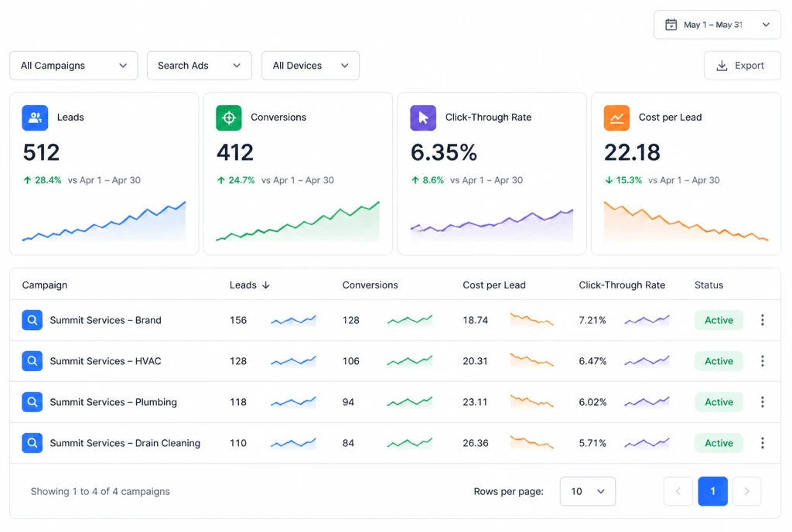Click the Summit Services – Brand campaign name
The height and width of the screenshot is (532, 792).
point(105,320)
